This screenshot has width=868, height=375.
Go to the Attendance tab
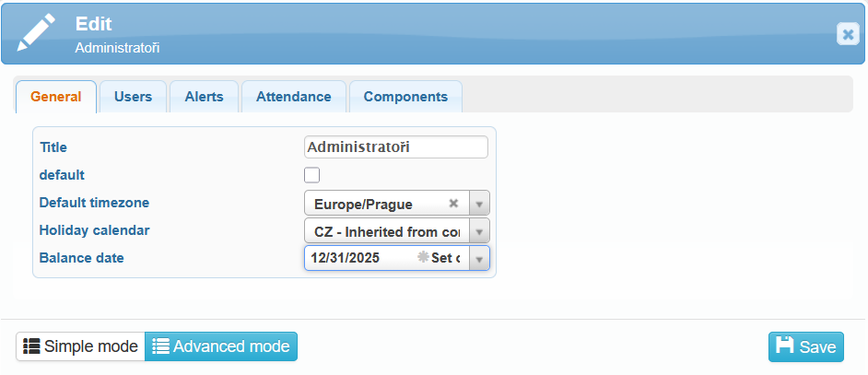(293, 97)
